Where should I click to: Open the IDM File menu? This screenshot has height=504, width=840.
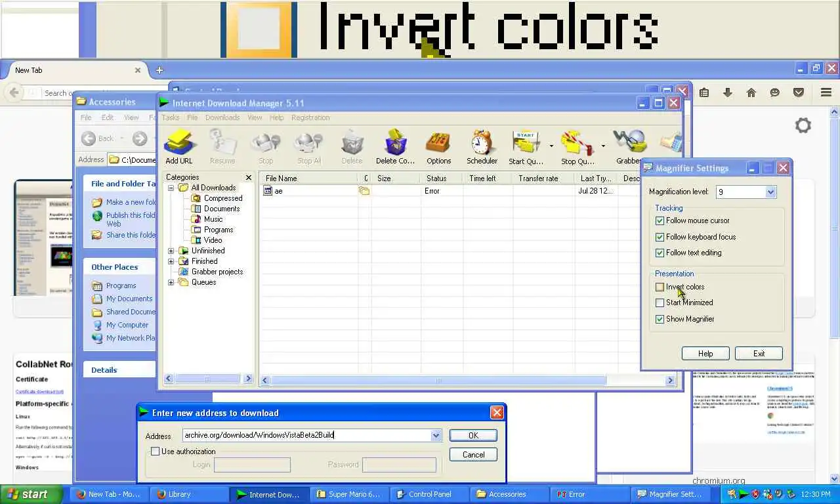click(192, 117)
